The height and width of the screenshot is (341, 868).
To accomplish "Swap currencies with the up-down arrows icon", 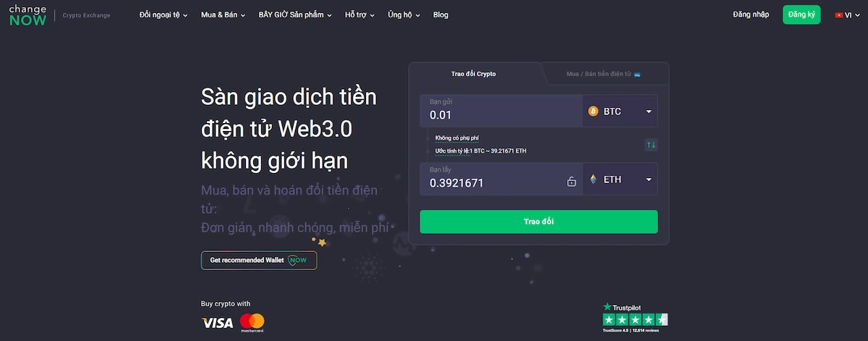I will tap(651, 145).
